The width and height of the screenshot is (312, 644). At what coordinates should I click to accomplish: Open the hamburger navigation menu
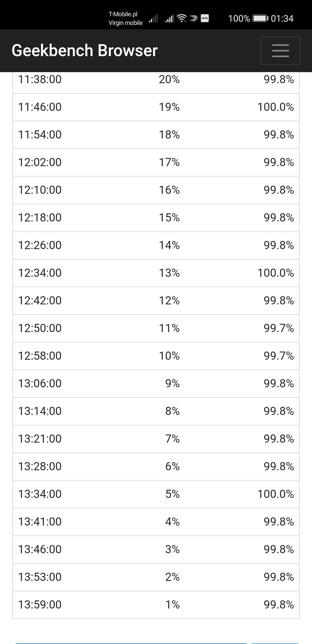tap(280, 51)
